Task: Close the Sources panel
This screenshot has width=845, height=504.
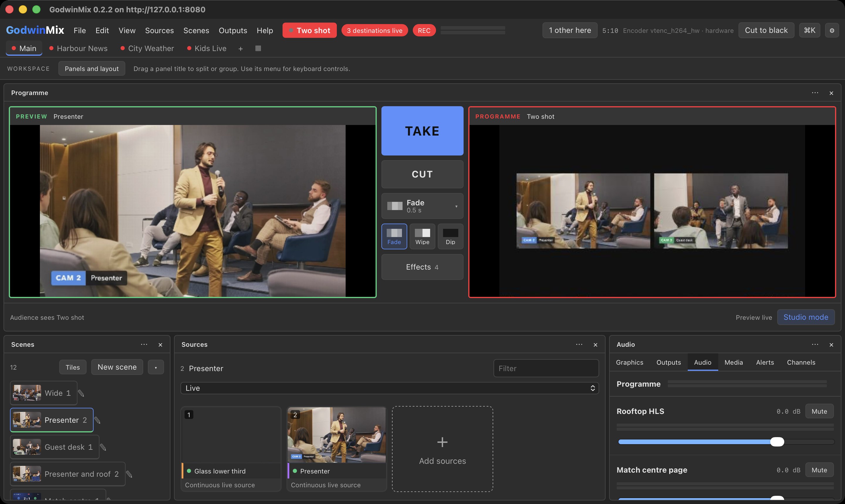Action: [x=595, y=345]
